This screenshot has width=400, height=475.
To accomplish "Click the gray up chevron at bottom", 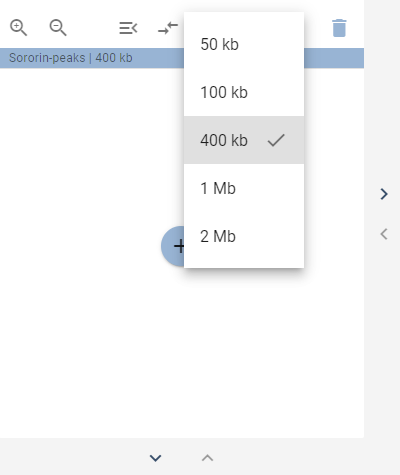I will pyautogui.click(x=207, y=458).
